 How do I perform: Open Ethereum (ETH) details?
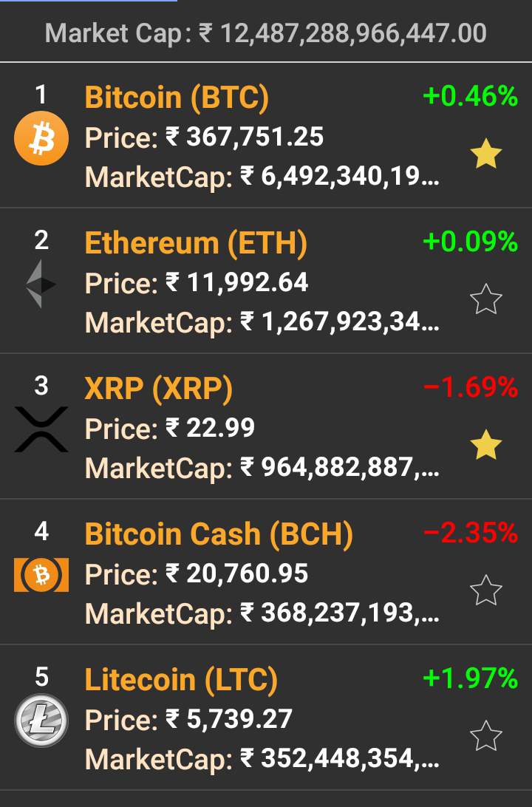tap(196, 243)
